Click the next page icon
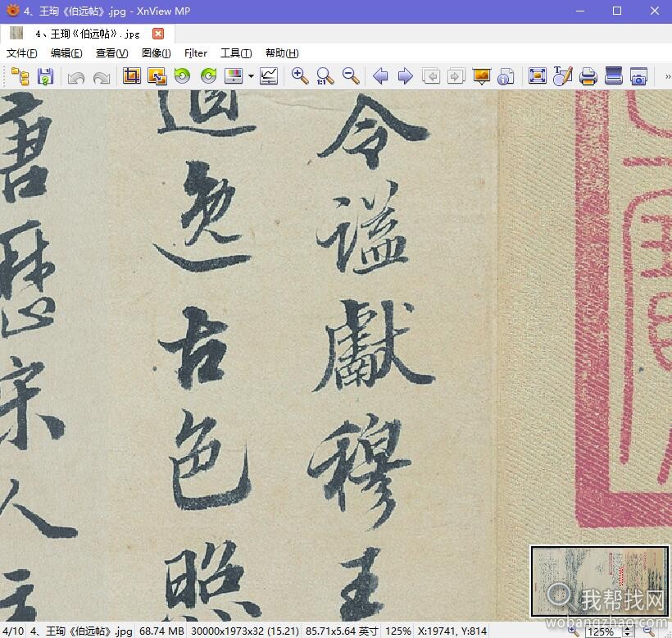 coord(456,76)
